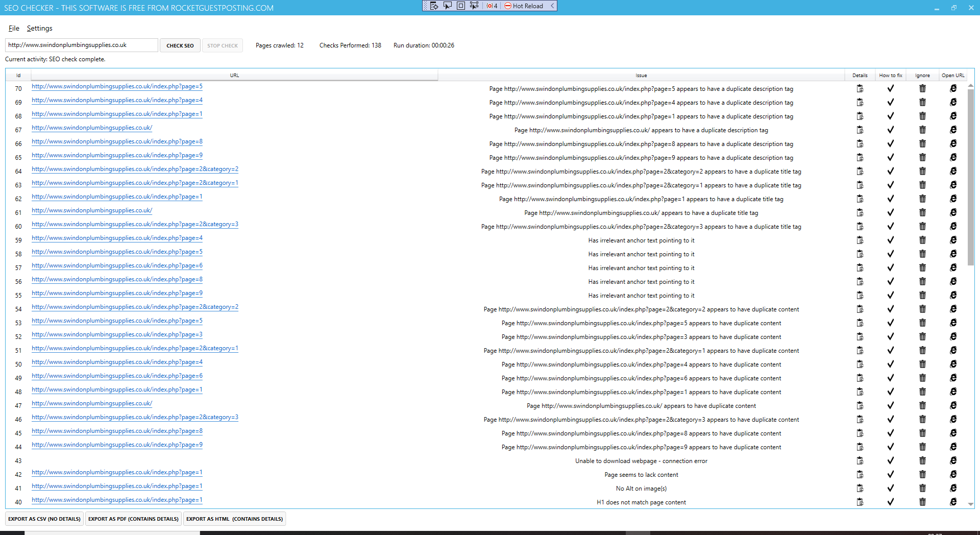980x535 pixels.
Task: Open URL in browser for row 67
Action: click(x=953, y=130)
